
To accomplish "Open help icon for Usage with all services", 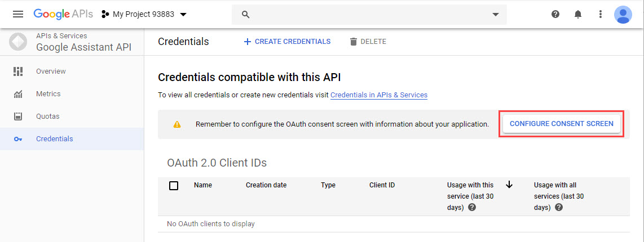I will pos(559,208).
